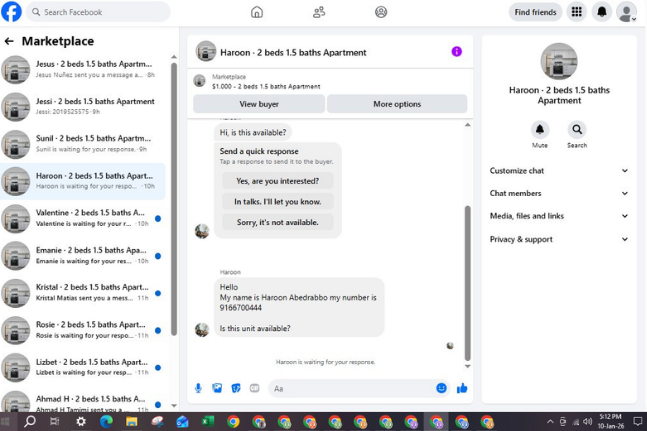Launch Microsoft Edge from taskbar
The width and height of the screenshot is (647, 431).
(x=106, y=422)
